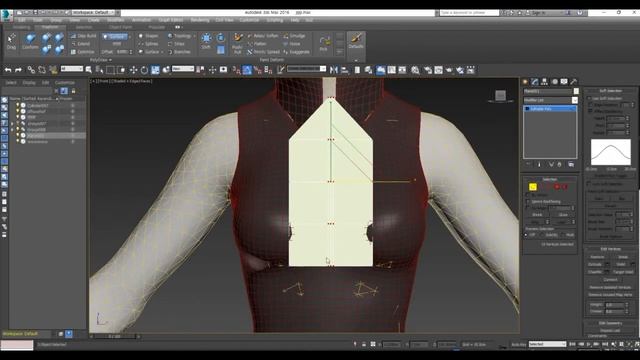Viewport: 640px width, 360px height.
Task: Enable Vertex sub-object selection level
Action: 533,187
